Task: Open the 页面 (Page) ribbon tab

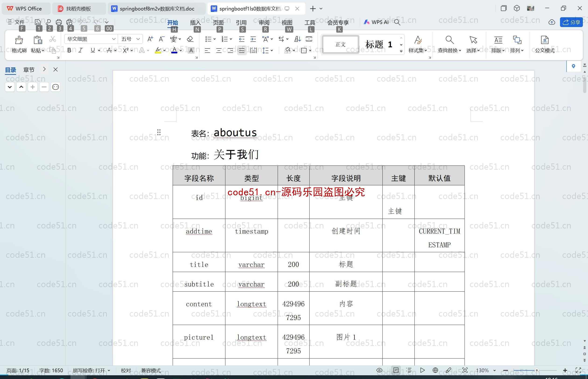Action: pos(218,22)
